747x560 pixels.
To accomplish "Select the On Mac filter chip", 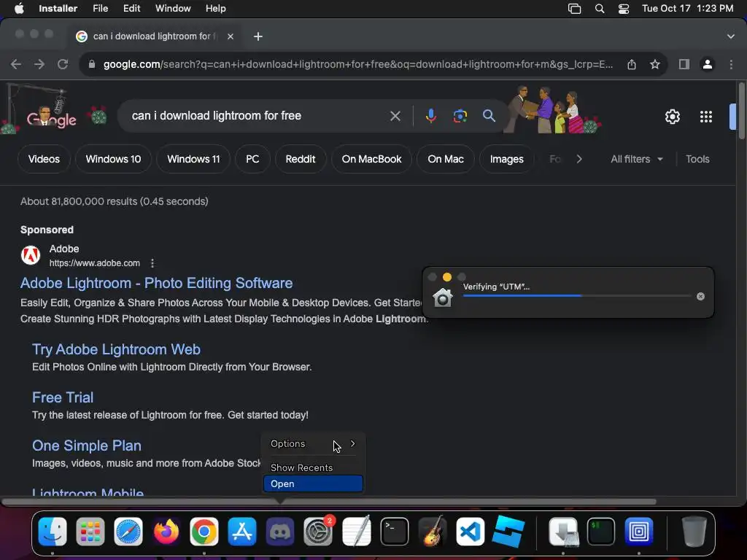I will point(446,159).
